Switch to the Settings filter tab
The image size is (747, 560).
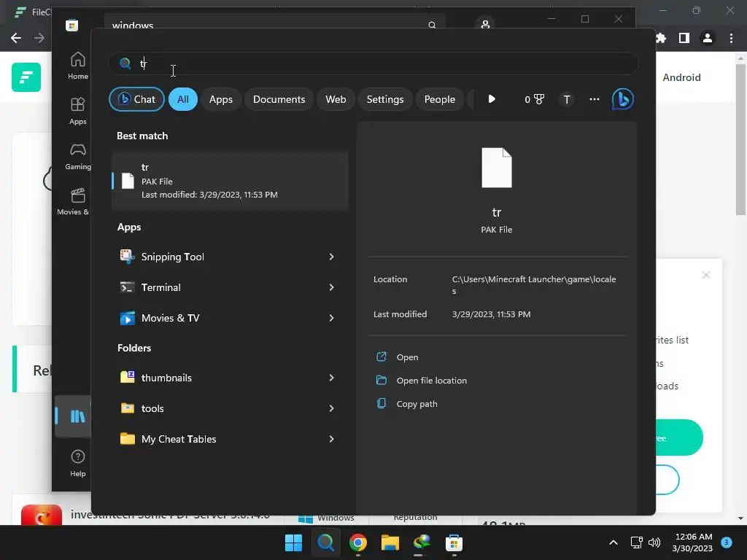[385, 99]
